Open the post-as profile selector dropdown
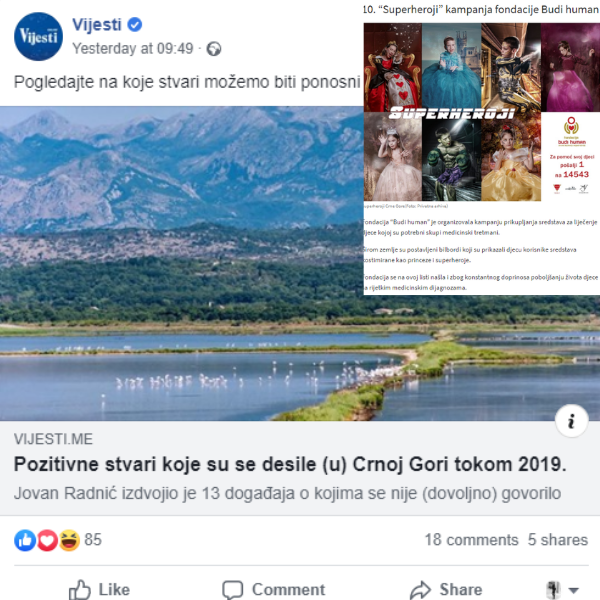Image resolution: width=600 pixels, height=600 pixels. [562, 590]
